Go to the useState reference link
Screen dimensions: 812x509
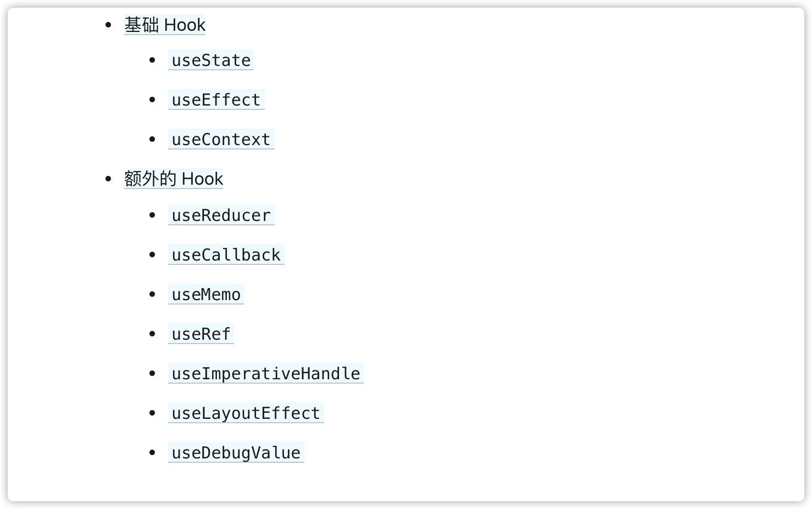[211, 60]
